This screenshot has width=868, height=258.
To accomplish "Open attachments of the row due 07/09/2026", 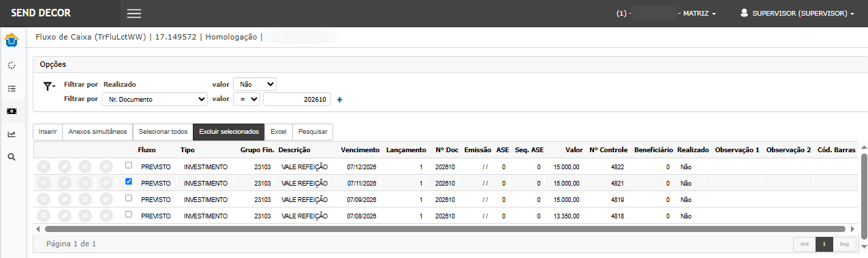I will [x=106, y=199].
